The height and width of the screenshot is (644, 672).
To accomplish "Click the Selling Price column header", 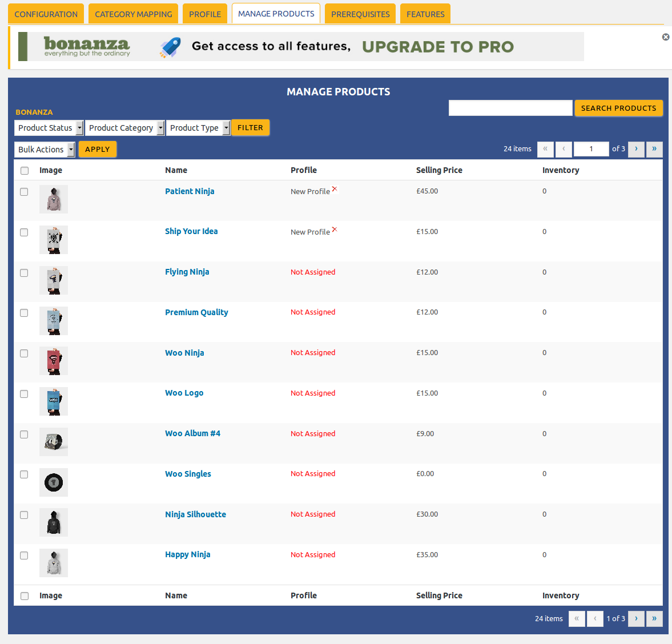I will coord(439,170).
